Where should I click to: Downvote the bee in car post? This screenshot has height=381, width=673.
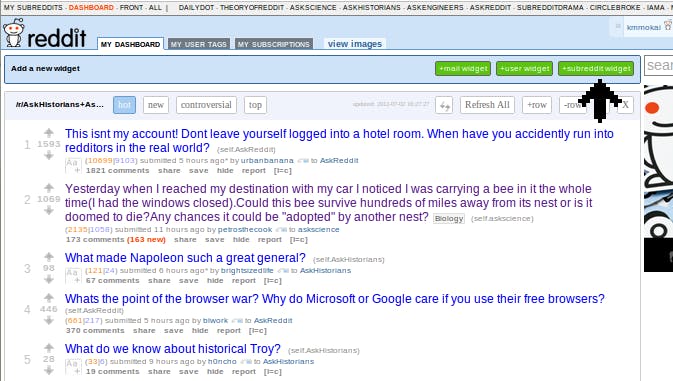[49, 210]
